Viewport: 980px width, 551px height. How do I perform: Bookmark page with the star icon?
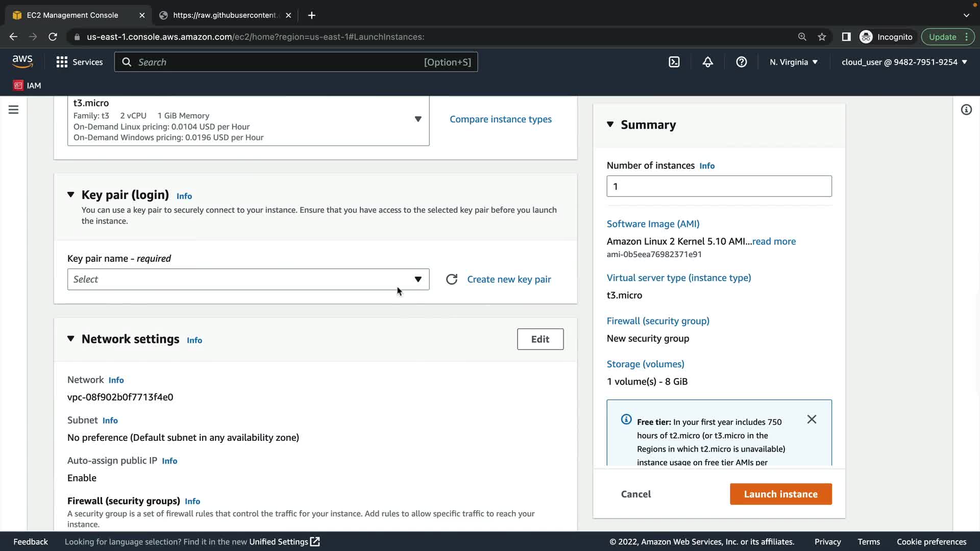coord(822,37)
